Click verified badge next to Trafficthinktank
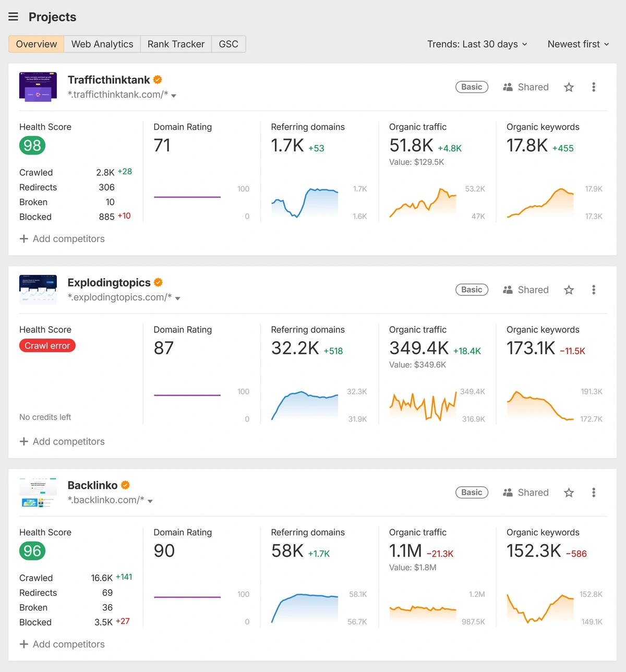626x672 pixels. point(158,80)
